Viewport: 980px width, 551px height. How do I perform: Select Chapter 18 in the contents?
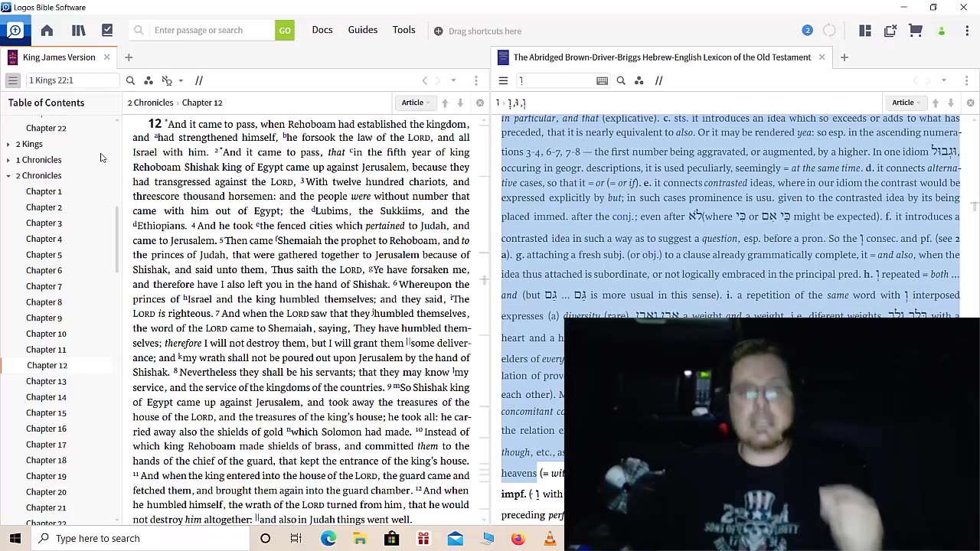(x=46, y=460)
